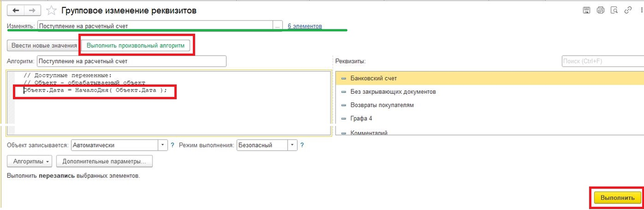Switch to 'Ввести новые значения' tab
Viewport: 644px width, 210px height.
pos(45,46)
